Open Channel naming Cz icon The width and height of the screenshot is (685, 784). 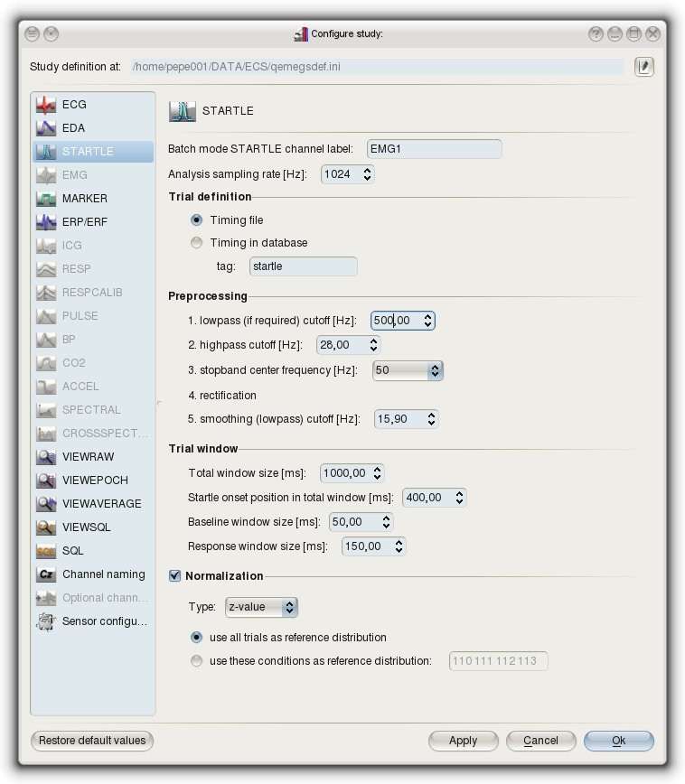click(x=46, y=574)
